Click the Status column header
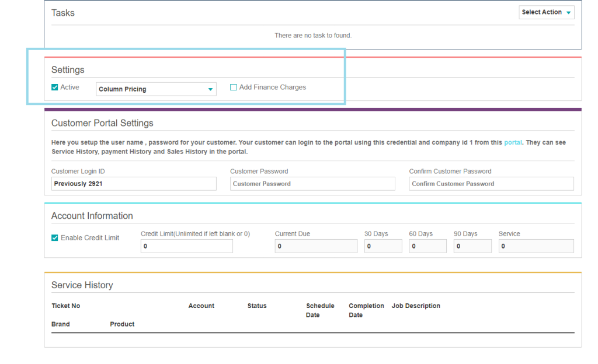The image size is (598, 364). pyautogui.click(x=257, y=306)
